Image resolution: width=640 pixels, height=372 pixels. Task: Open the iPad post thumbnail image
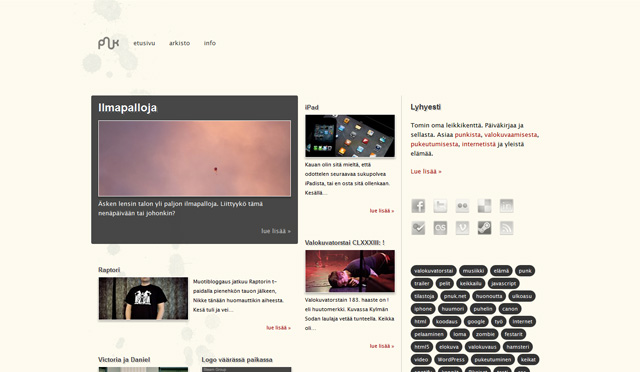point(350,136)
